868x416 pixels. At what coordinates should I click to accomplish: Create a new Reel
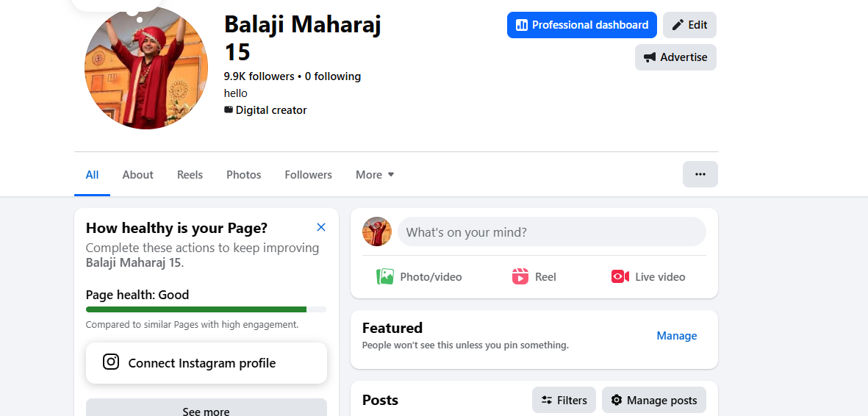click(x=534, y=276)
